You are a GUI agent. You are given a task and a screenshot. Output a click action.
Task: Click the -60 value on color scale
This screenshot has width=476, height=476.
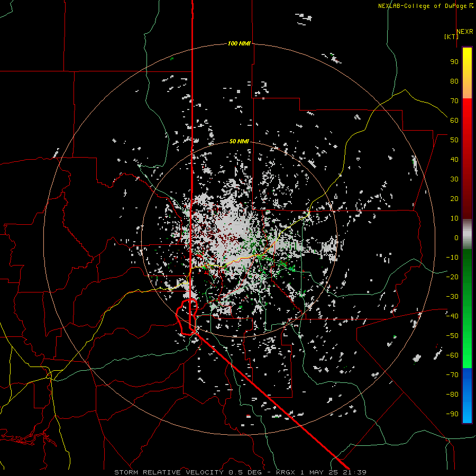coord(452,355)
